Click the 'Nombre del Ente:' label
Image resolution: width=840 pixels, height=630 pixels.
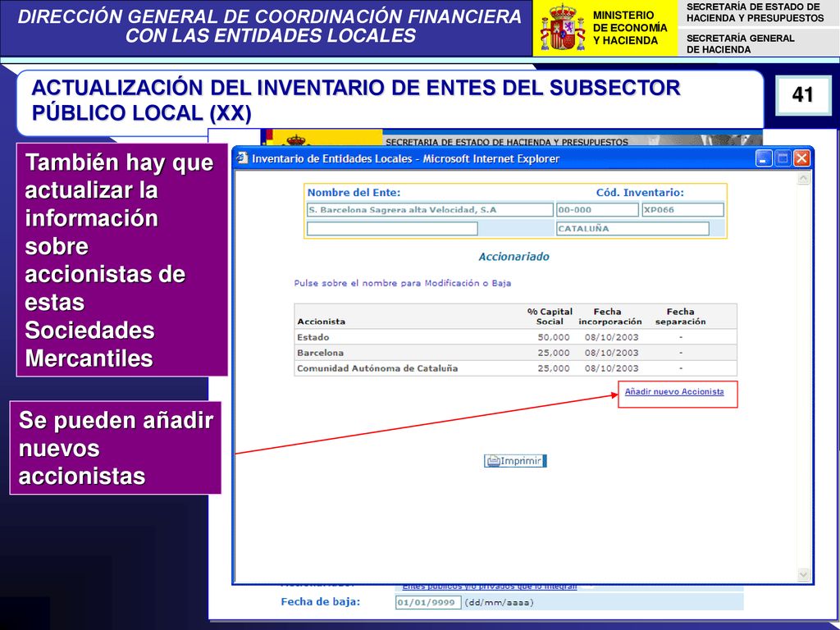tap(354, 192)
